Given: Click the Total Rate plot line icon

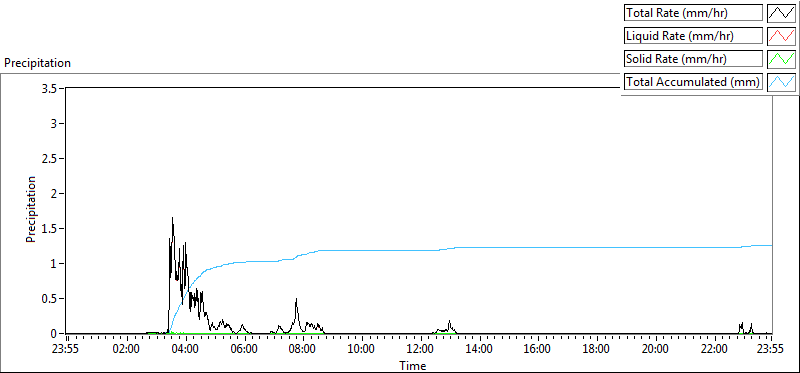Looking at the screenshot, I should (x=782, y=13).
